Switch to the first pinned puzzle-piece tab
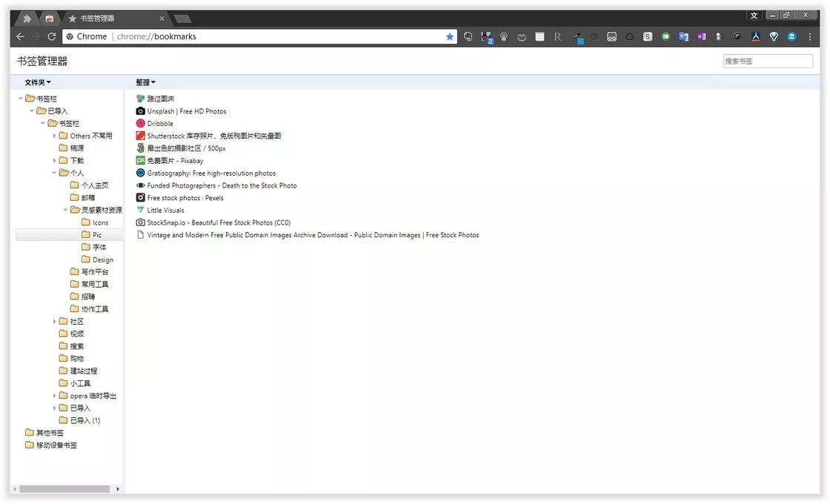Viewport: 830px width, 504px height. 27,19
